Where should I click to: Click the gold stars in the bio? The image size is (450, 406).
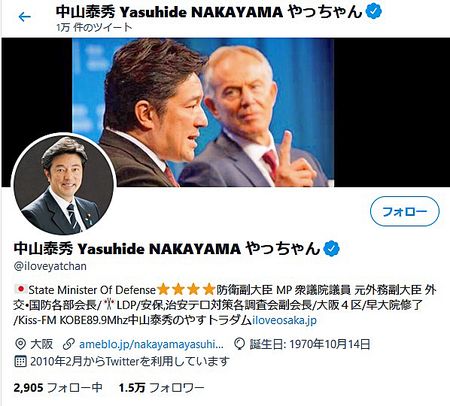tap(186, 289)
